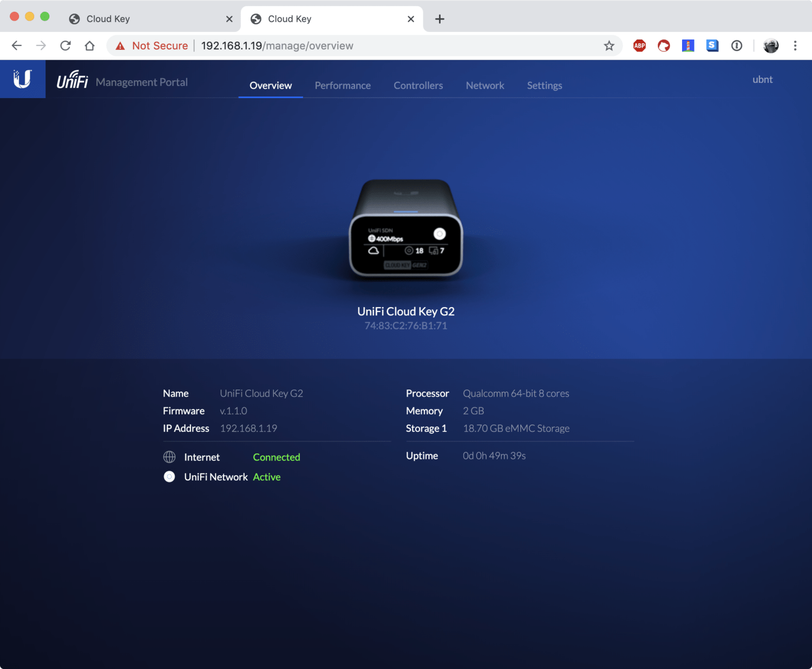Click the Firmware label

tap(184, 411)
